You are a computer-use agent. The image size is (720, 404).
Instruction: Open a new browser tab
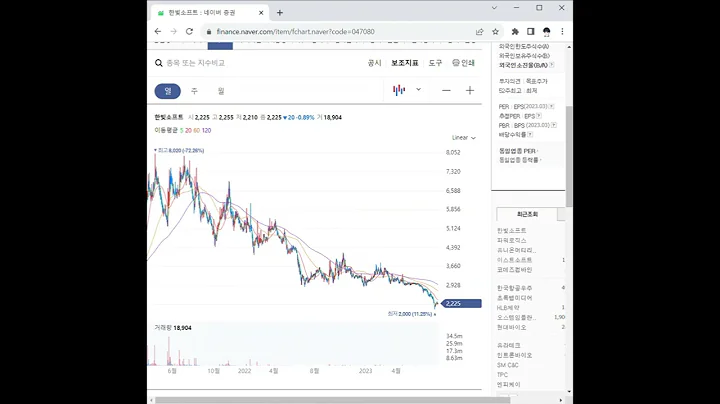coord(280,13)
